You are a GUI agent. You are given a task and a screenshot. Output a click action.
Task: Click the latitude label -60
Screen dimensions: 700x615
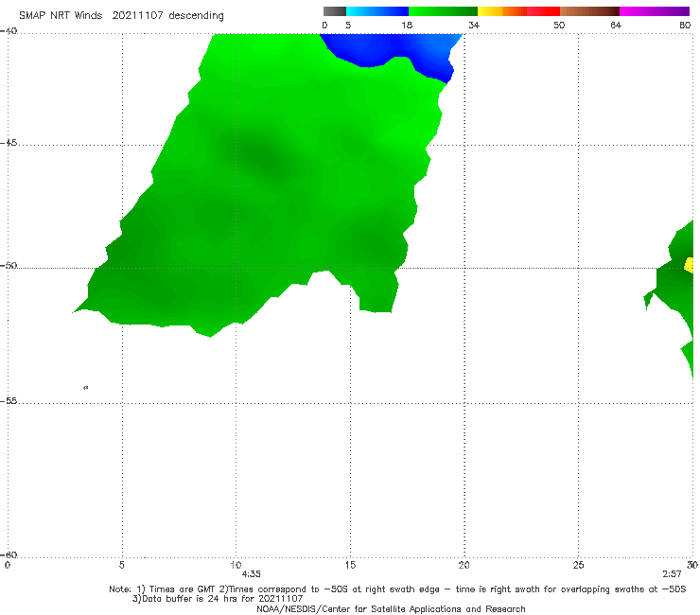(9, 554)
